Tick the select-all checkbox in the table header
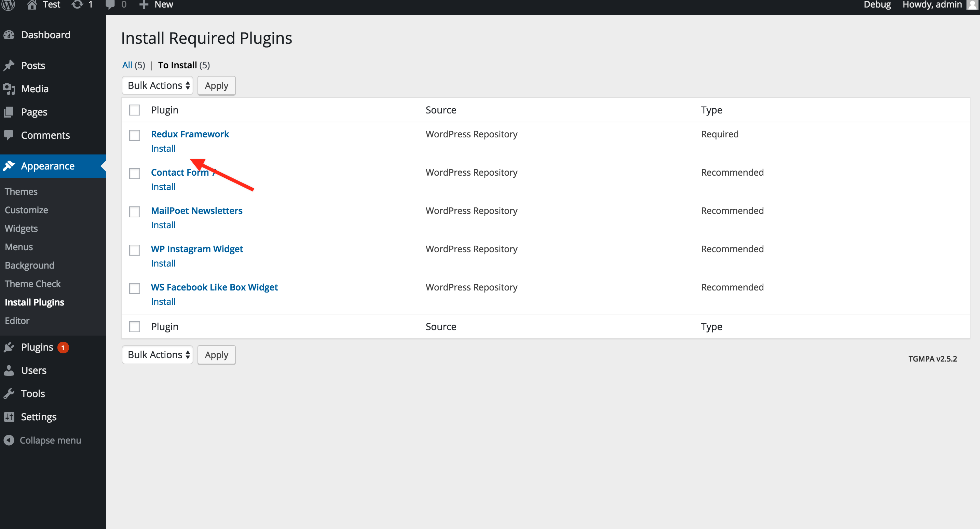 134,110
